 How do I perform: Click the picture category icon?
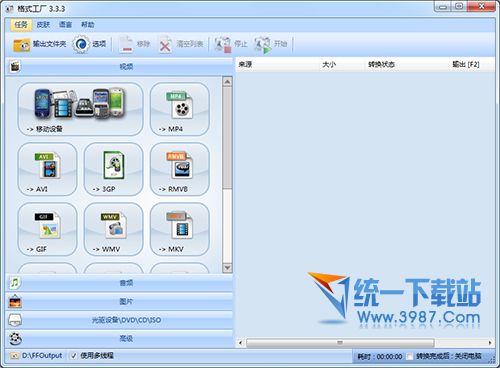pyautogui.click(x=15, y=302)
